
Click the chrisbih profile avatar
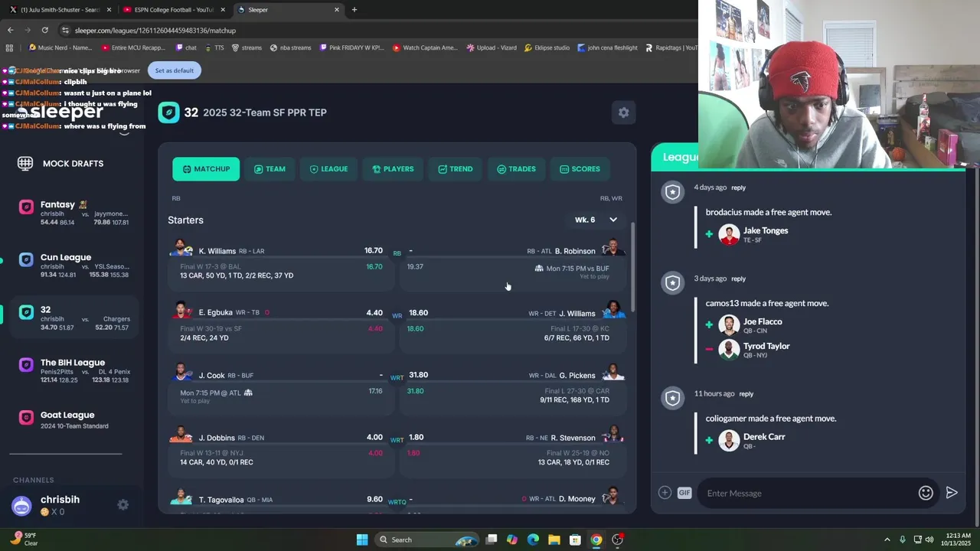(x=21, y=505)
